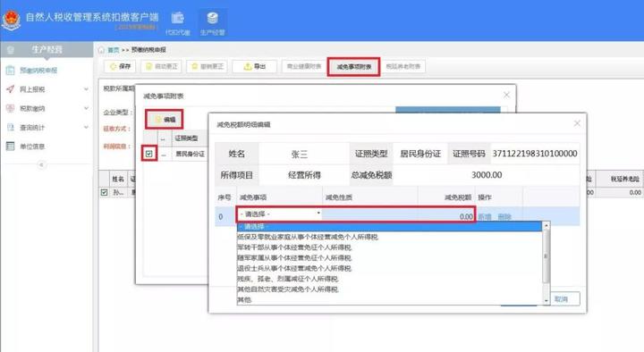Collapse the sidebar with the « button
The height and width of the screenshot is (352, 644).
point(41,165)
